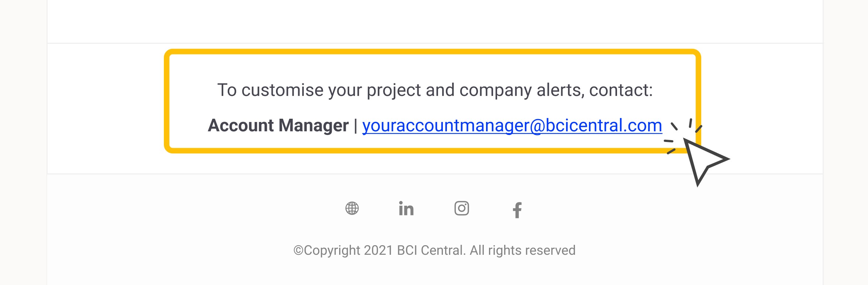Click the Facebook f icon
This screenshot has width=868, height=285.
(x=517, y=210)
